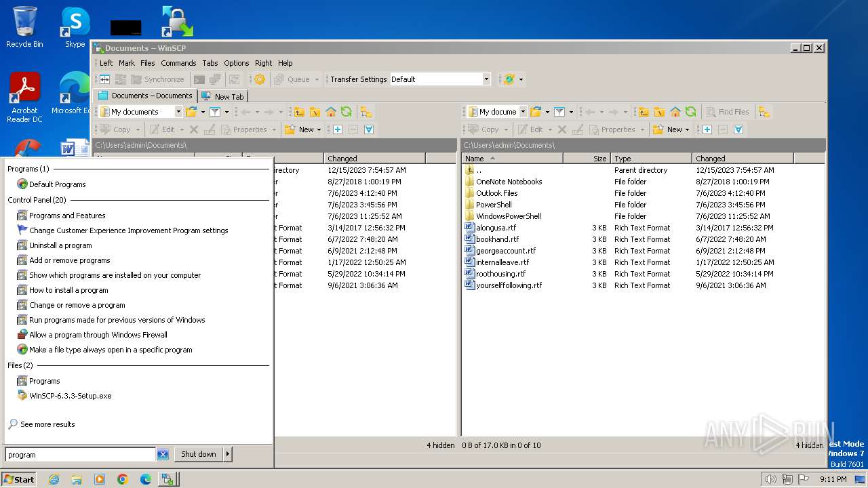This screenshot has width=868, height=488.
Task: Click the globe update icon in toolbar
Action: 509,79
